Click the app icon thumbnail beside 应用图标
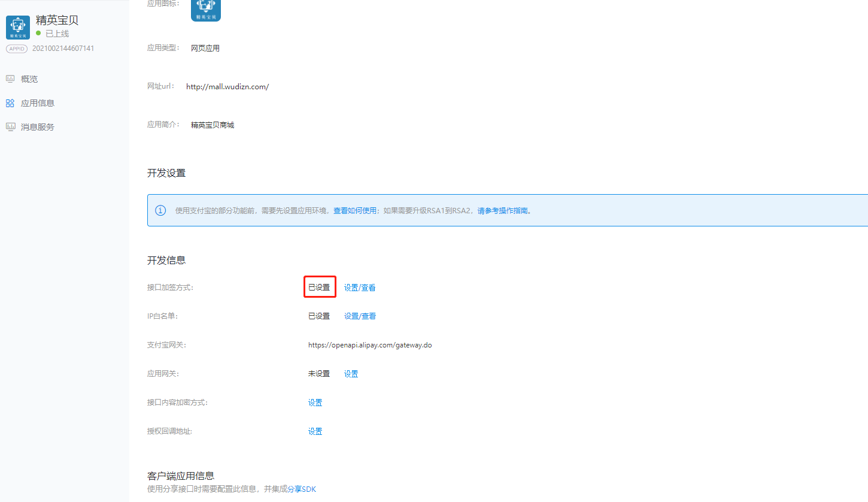Image resolution: width=868 pixels, height=502 pixels. coord(206,10)
